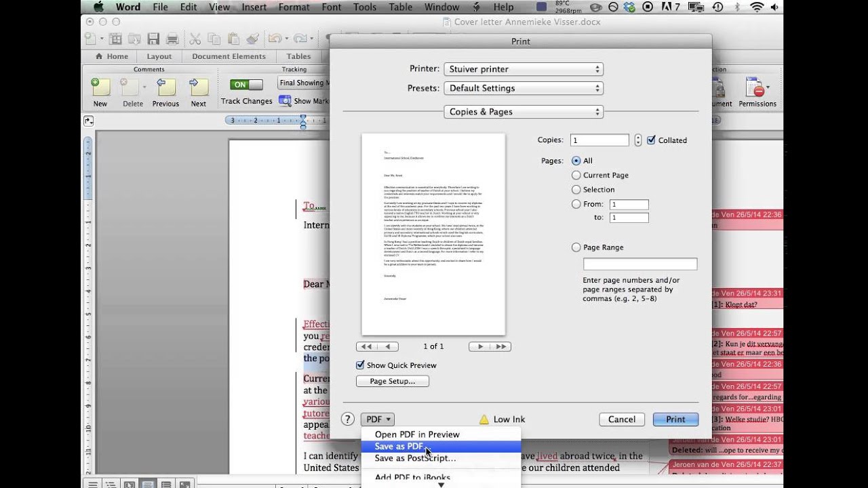Toggle Track Changes ON switch
This screenshot has width=868, height=488.
pyautogui.click(x=246, y=85)
